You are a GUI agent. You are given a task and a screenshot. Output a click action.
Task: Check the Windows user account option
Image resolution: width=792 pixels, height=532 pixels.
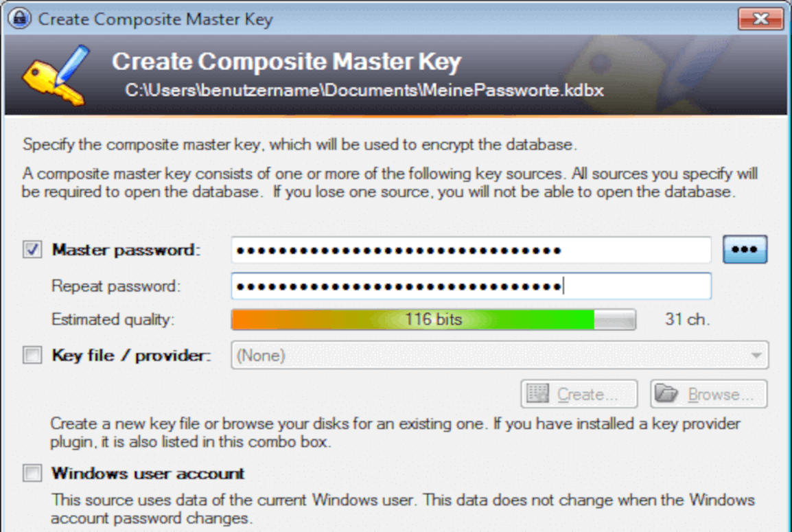pyautogui.click(x=32, y=474)
